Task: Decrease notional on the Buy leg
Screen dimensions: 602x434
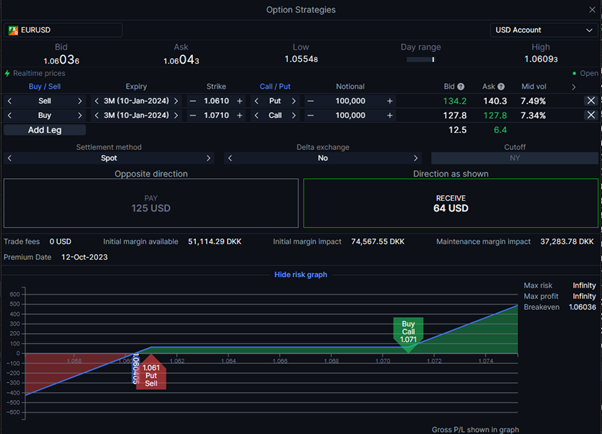Action: 311,116
